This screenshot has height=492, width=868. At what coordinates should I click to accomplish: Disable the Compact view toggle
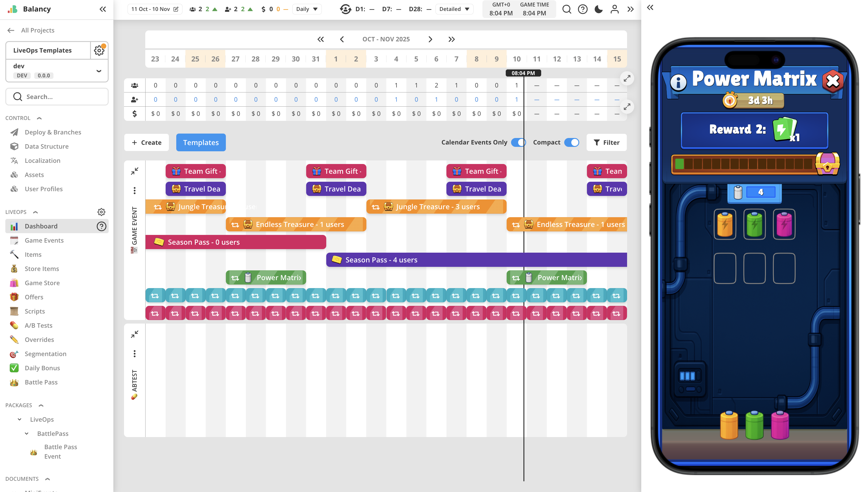[x=572, y=143]
